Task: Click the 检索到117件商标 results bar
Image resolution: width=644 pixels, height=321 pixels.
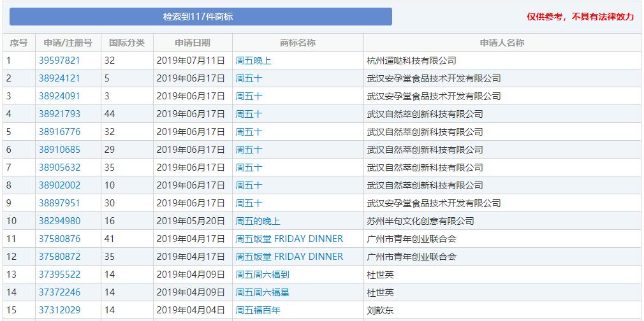Action: tap(200, 17)
